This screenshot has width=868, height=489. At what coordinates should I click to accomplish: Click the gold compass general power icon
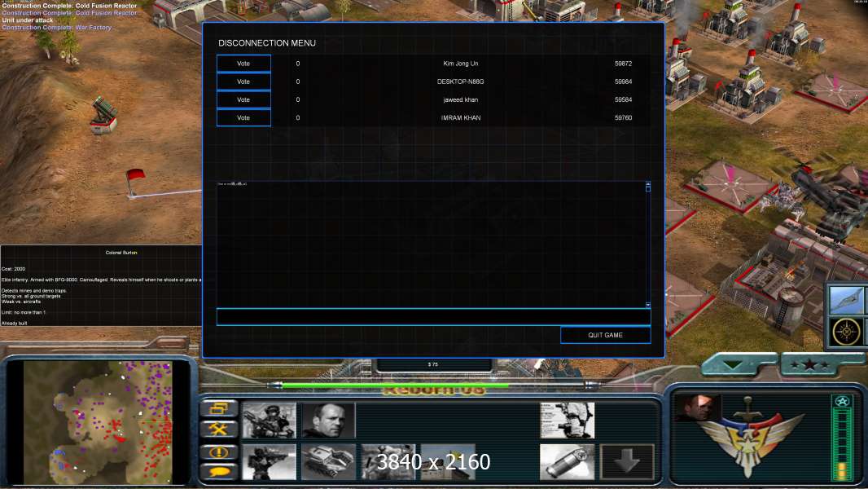tap(846, 331)
